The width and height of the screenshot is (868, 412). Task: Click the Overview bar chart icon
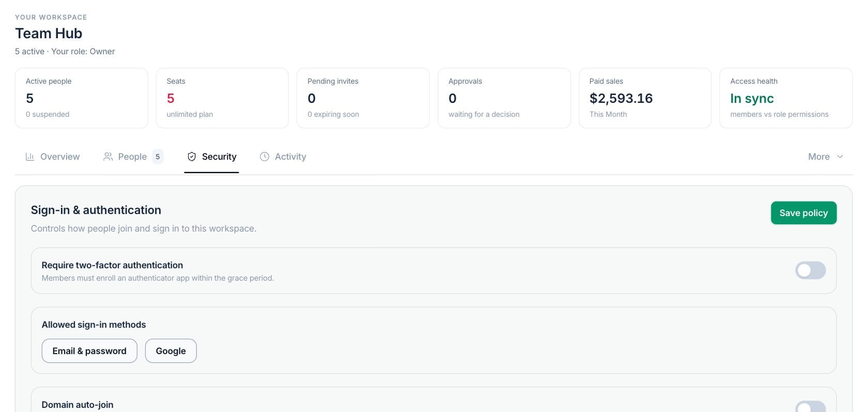tap(30, 157)
